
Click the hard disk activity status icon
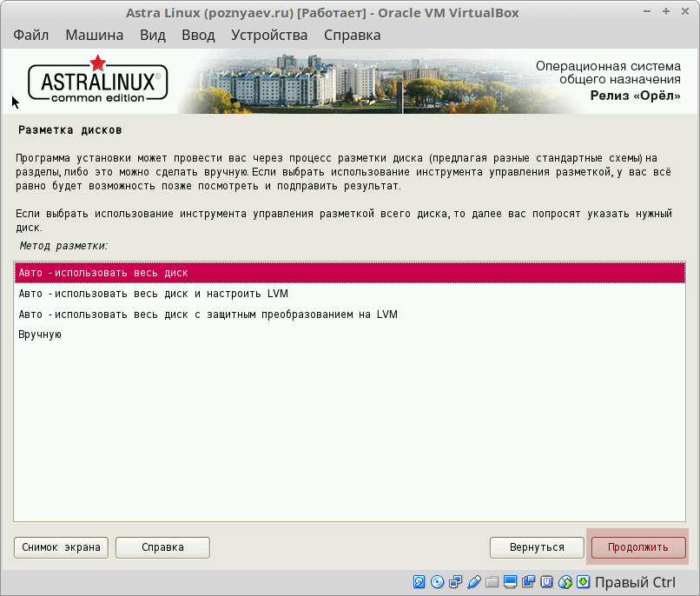[419, 582]
